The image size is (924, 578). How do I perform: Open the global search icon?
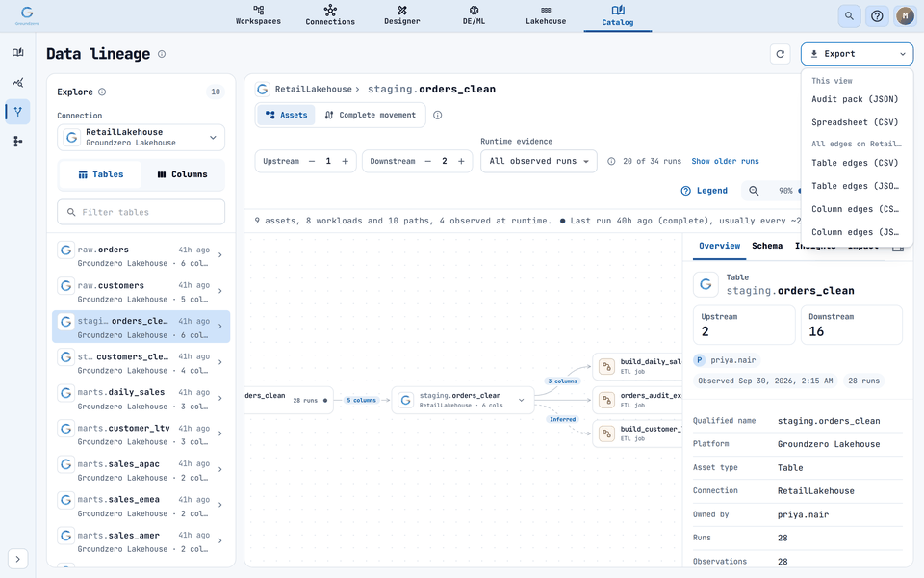click(x=849, y=16)
